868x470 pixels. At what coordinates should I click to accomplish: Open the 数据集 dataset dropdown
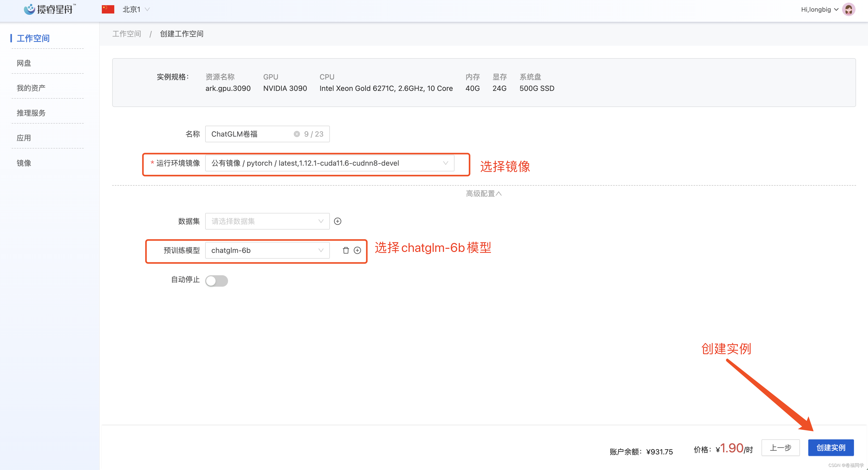coord(267,221)
